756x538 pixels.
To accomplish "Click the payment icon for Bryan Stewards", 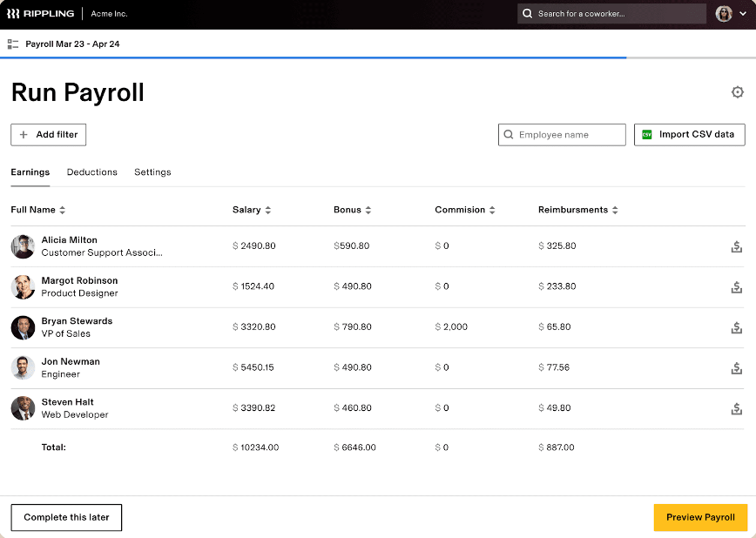I will 736,327.
